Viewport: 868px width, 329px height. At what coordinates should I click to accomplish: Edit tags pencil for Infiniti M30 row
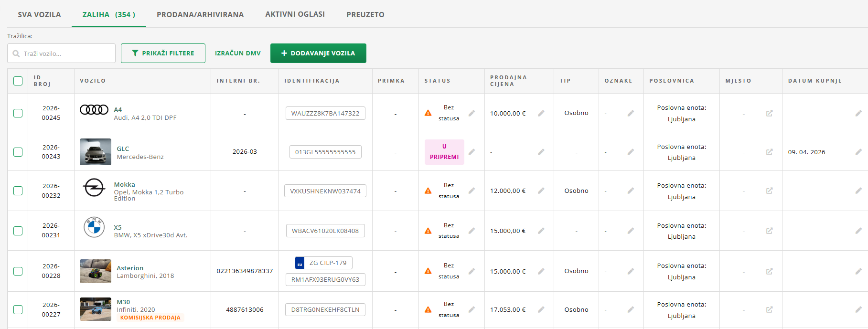(x=631, y=309)
